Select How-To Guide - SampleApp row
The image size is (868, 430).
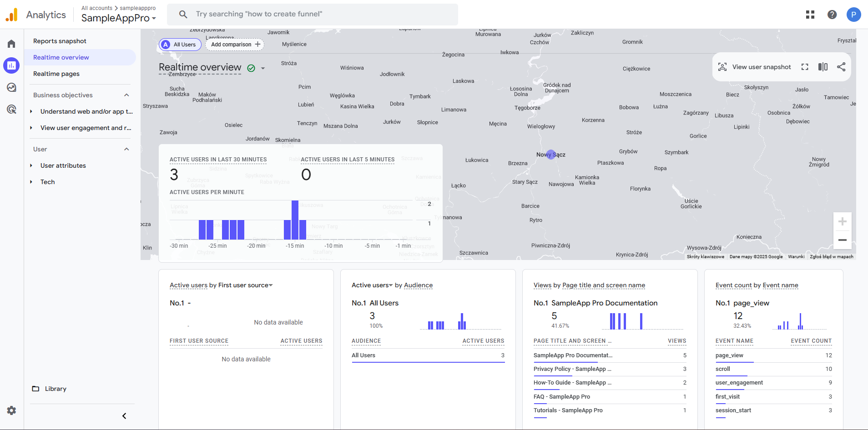point(610,383)
